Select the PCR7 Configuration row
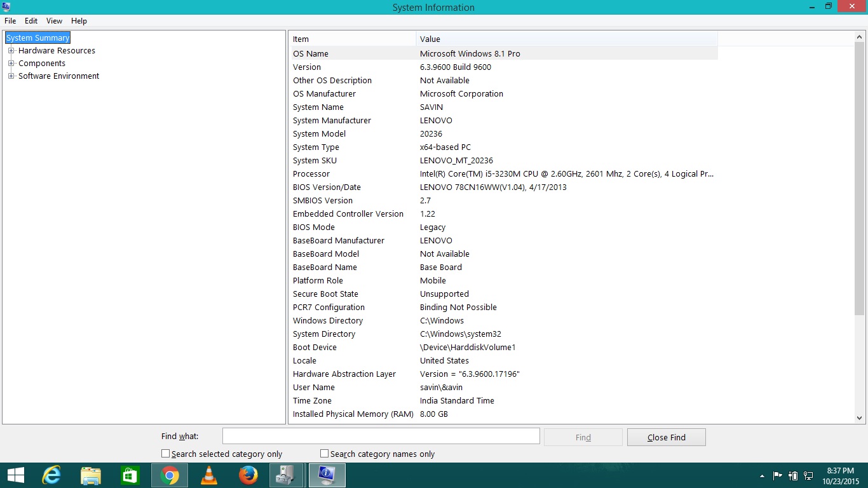The width and height of the screenshot is (868, 488). pos(505,307)
